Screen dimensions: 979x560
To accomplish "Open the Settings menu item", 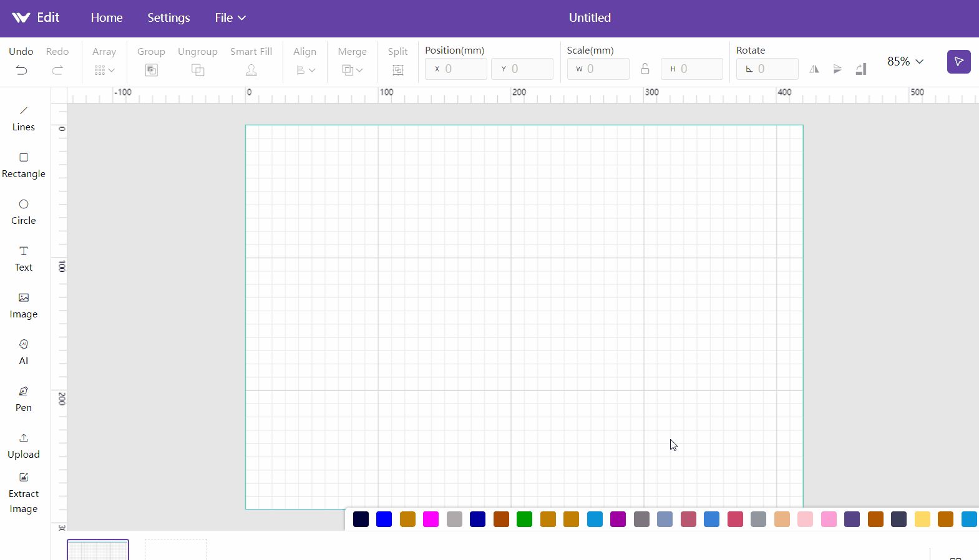I will pos(168,17).
